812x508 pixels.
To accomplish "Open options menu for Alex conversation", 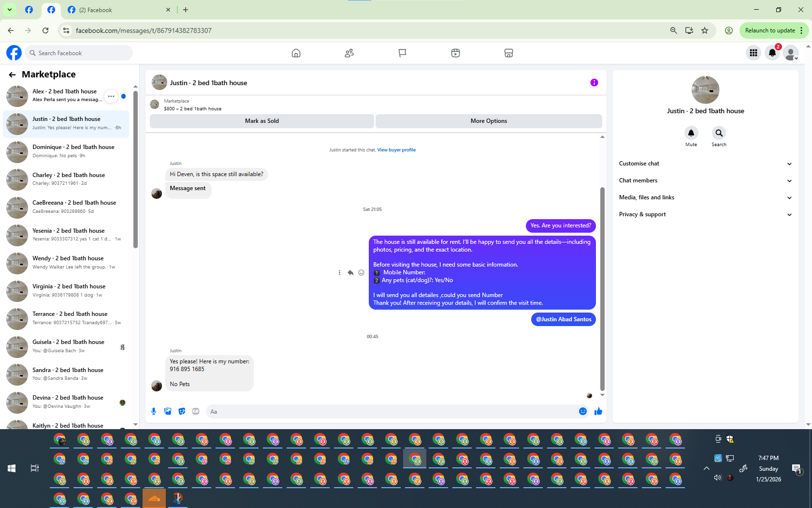I will coord(111,96).
